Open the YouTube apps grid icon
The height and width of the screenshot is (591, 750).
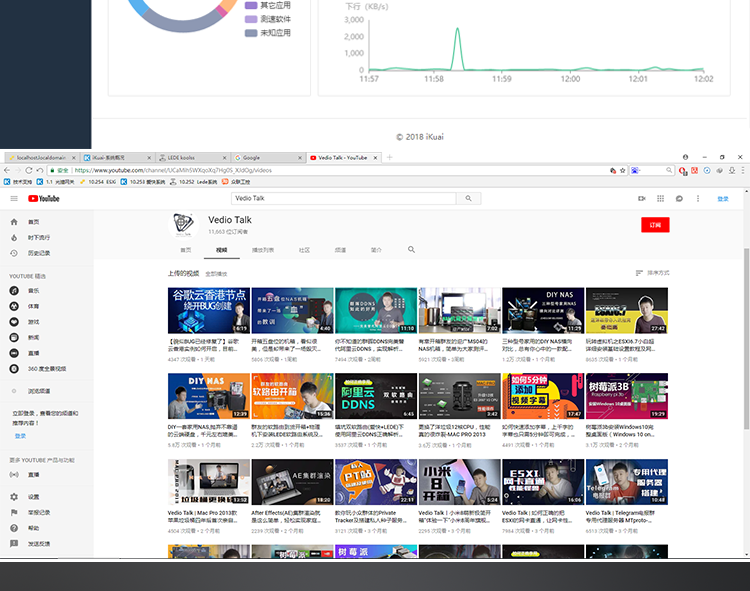tap(661, 198)
